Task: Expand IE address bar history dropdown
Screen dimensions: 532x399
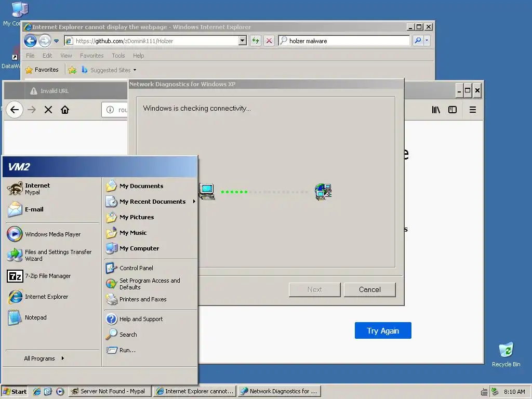Action: (242, 41)
